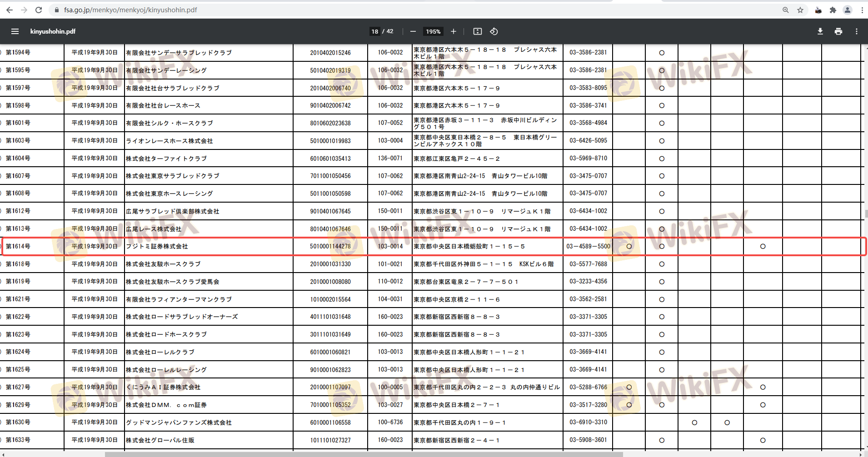This screenshot has width=868, height=457.
Task: Click the browser zoom magnifier icon
Action: point(785,10)
